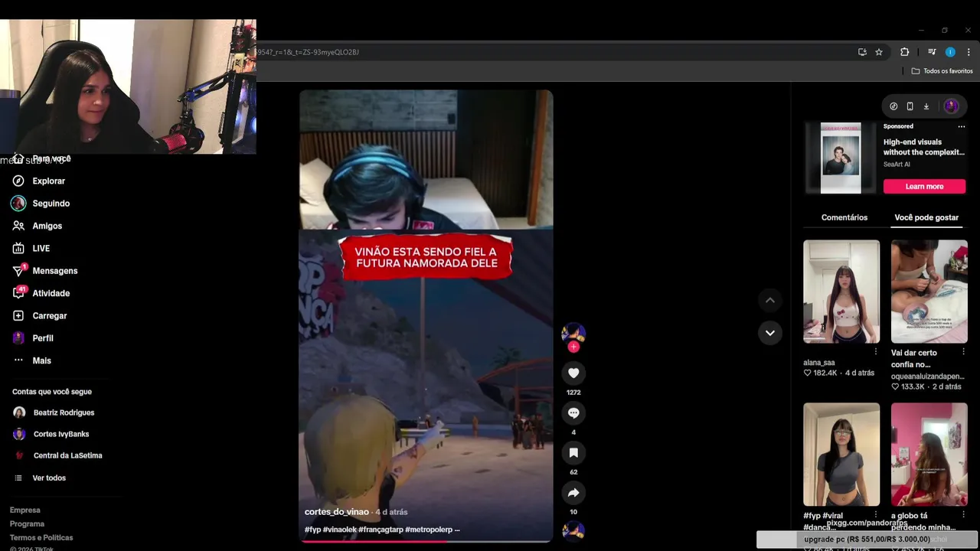Switch to the Comentários tab

tap(844, 217)
